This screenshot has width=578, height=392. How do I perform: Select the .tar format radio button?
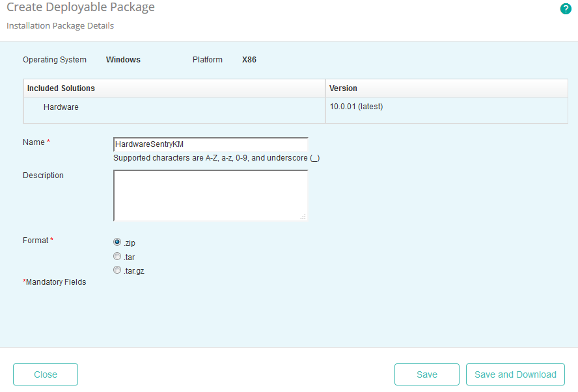(117, 256)
